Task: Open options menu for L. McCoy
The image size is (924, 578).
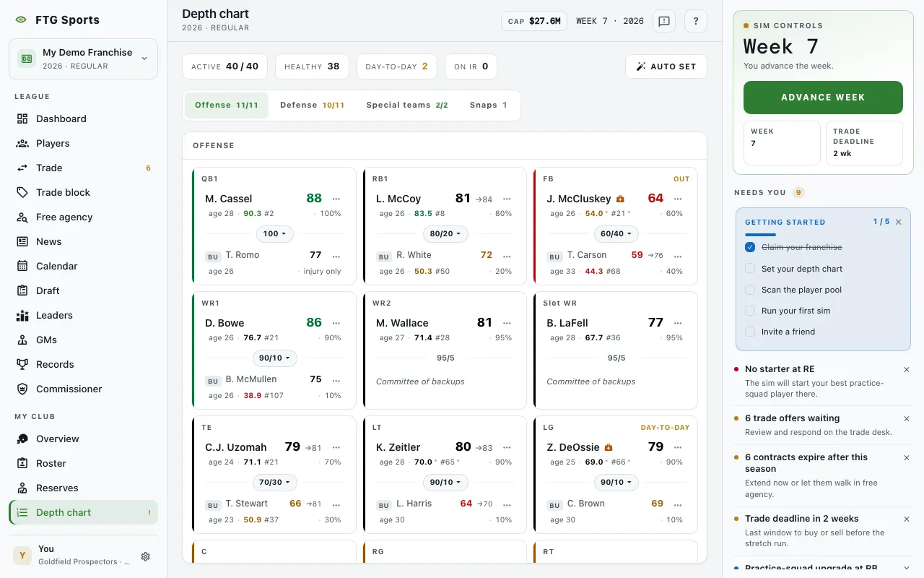Action: [x=507, y=199]
